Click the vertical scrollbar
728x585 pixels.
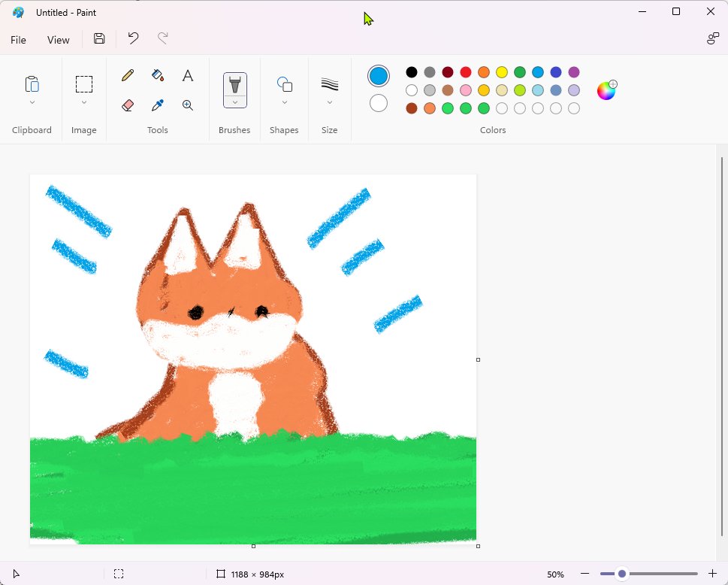[722, 346]
